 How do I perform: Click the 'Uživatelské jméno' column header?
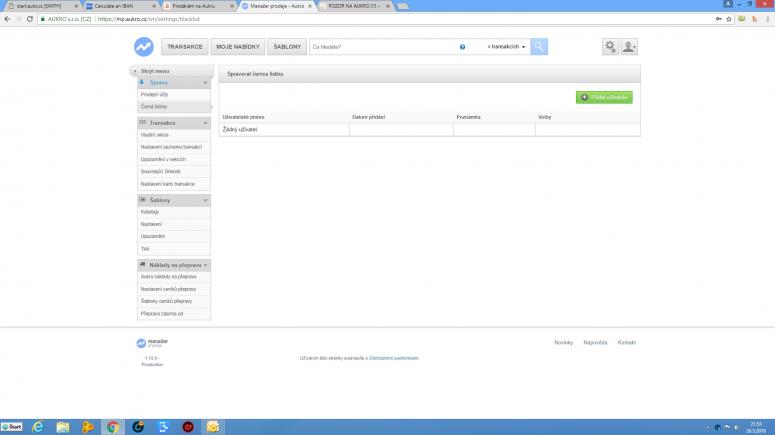243,117
